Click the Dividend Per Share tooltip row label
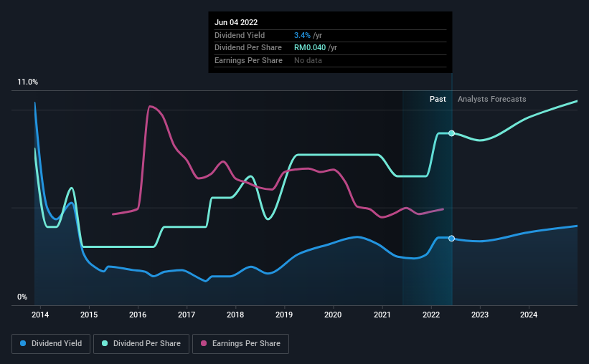This screenshot has width=589, height=364. point(248,48)
